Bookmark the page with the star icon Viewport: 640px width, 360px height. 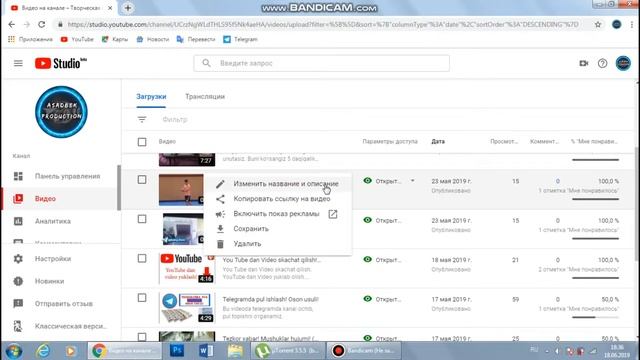point(598,24)
